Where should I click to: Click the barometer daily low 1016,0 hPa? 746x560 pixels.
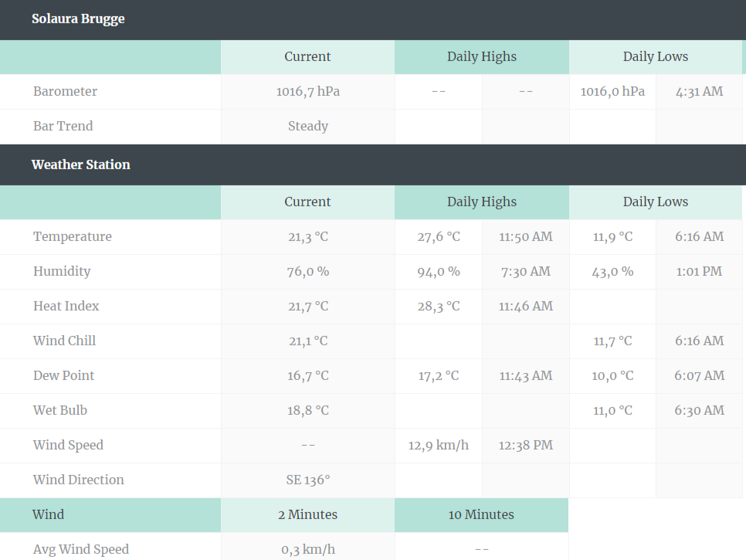[612, 91]
